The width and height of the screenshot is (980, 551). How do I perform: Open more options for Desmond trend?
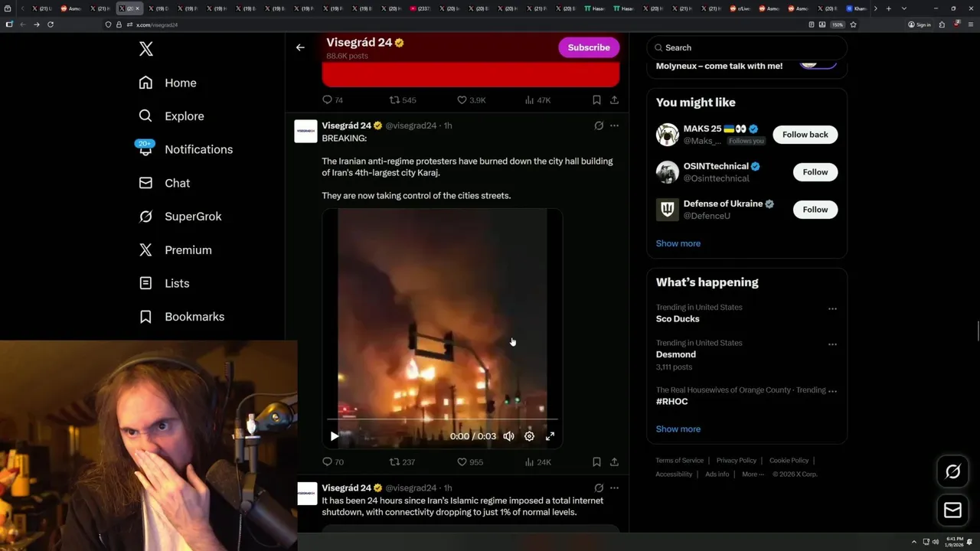click(x=832, y=344)
